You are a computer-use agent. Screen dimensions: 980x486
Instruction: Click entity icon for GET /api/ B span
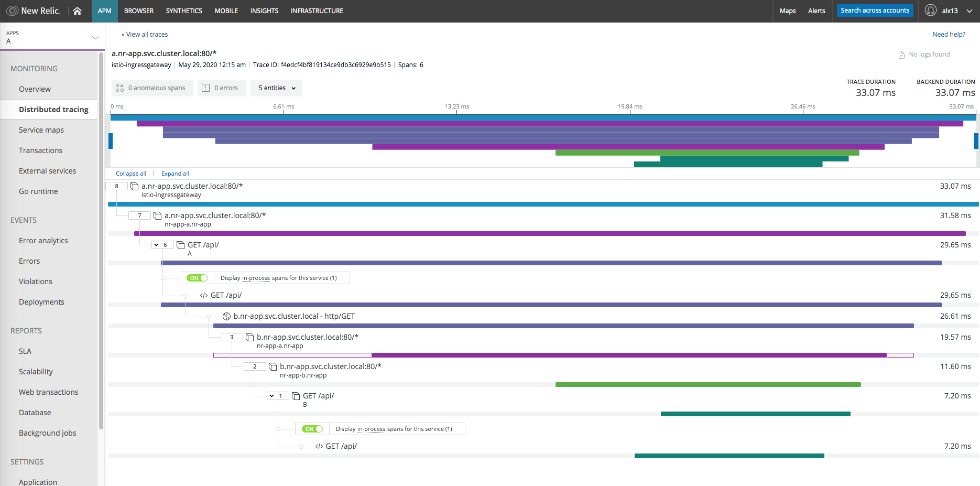click(296, 396)
